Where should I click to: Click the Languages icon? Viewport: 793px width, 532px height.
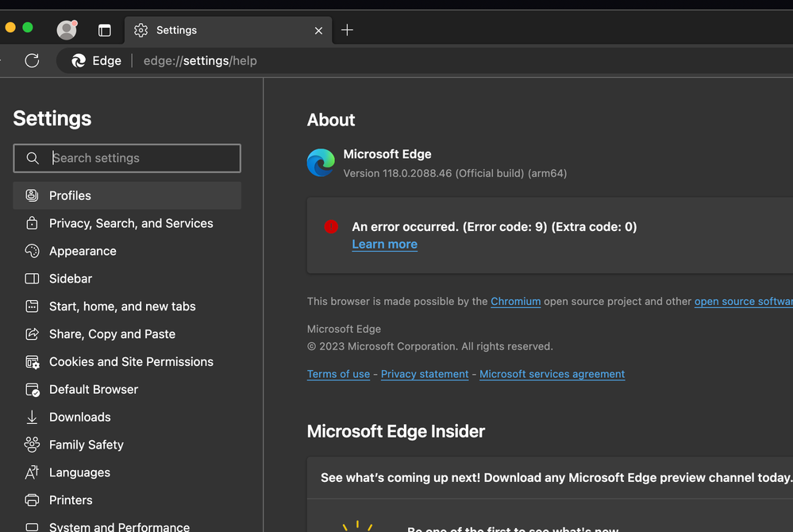[x=32, y=472]
